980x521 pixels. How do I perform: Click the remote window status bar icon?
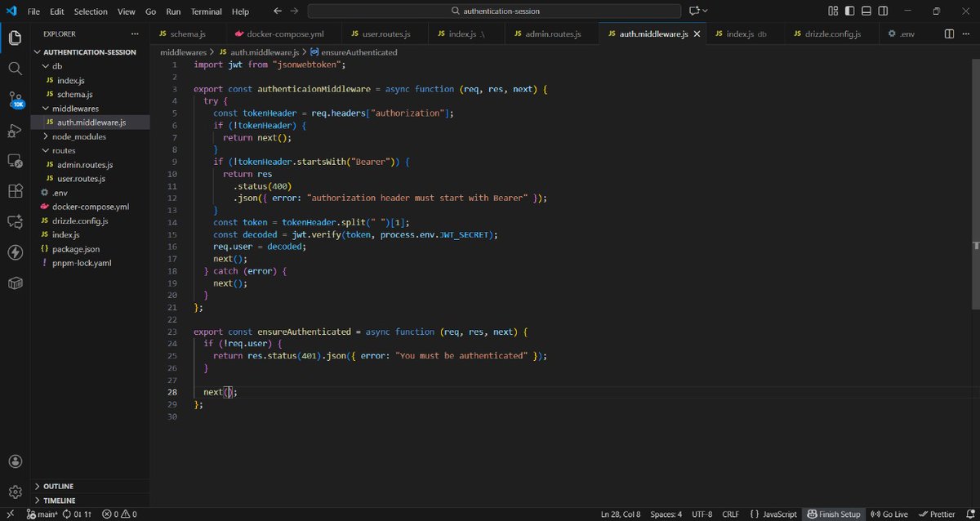click(9, 514)
